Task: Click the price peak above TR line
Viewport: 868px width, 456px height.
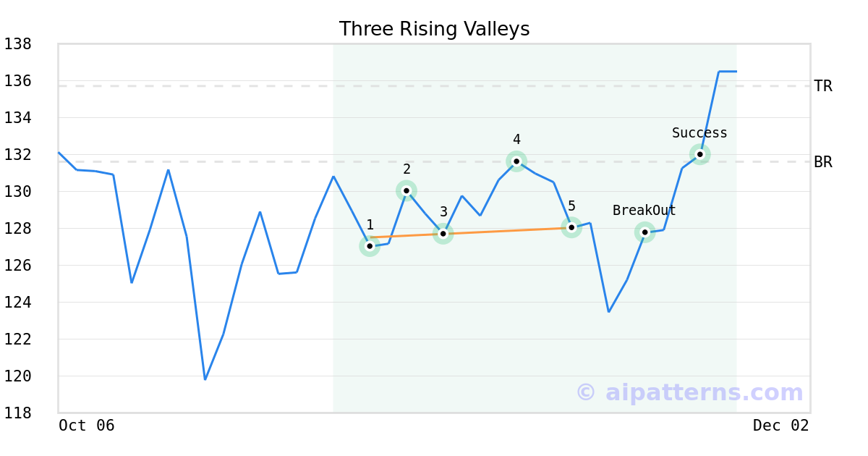Action: (x=726, y=72)
